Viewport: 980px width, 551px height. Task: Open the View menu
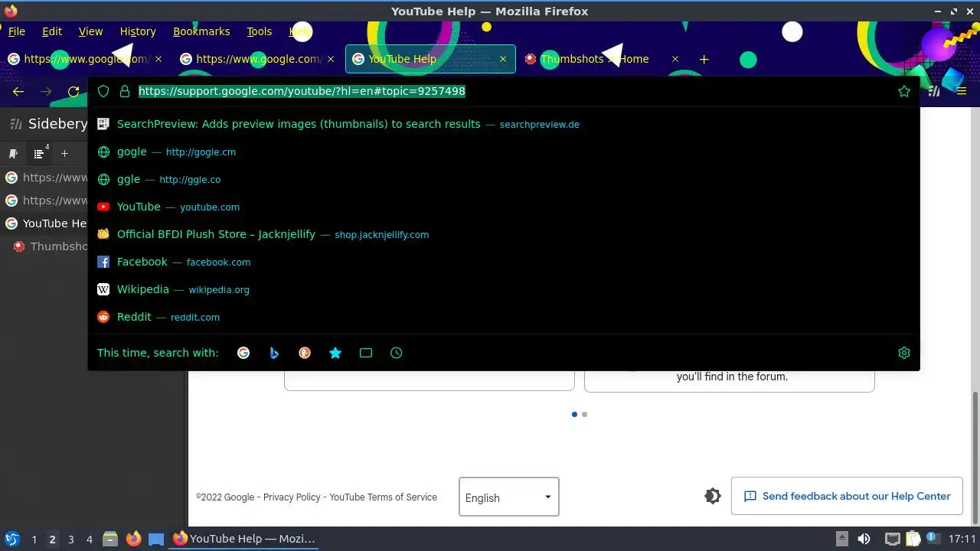coord(90,31)
